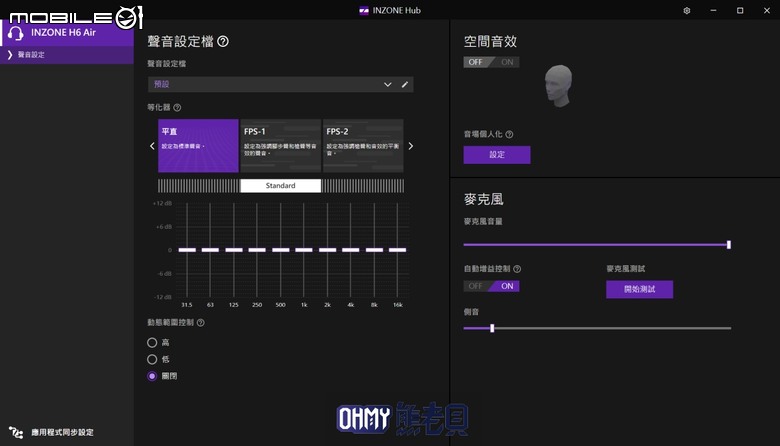Maximize the INZONE Hub window
The height and width of the screenshot is (446, 780).
click(x=740, y=10)
